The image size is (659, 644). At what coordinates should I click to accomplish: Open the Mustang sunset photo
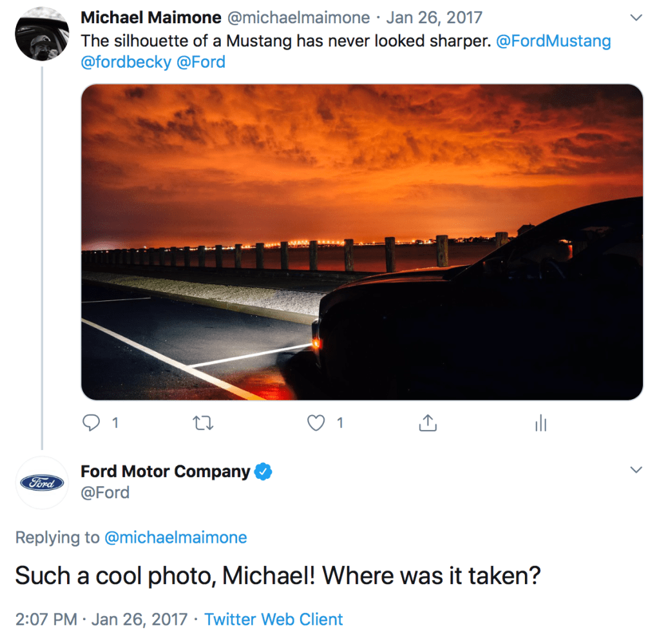click(x=361, y=242)
